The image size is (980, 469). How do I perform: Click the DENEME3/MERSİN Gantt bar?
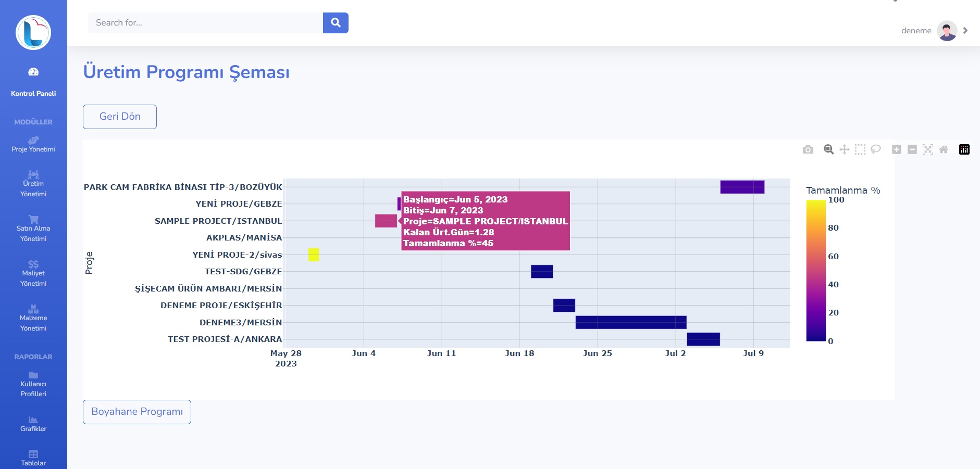click(630, 322)
